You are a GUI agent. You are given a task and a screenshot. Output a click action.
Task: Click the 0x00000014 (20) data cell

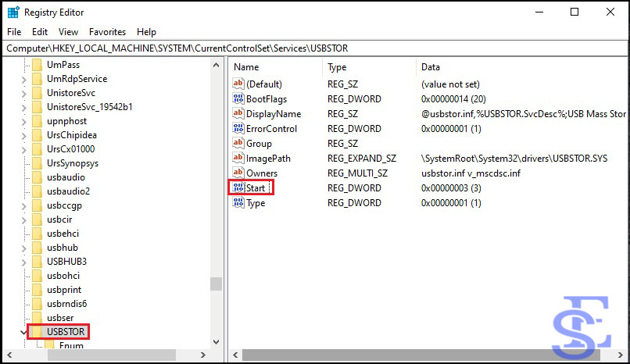pyautogui.click(x=453, y=98)
